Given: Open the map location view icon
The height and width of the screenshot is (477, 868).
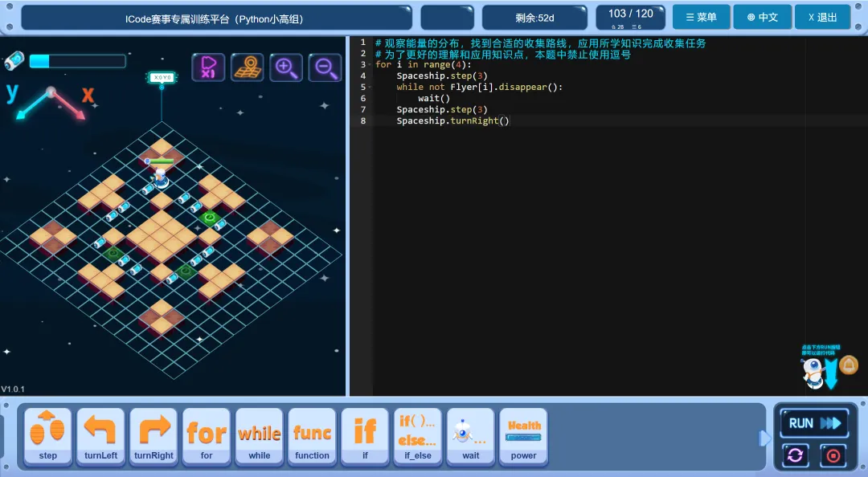Looking at the screenshot, I should [247, 67].
